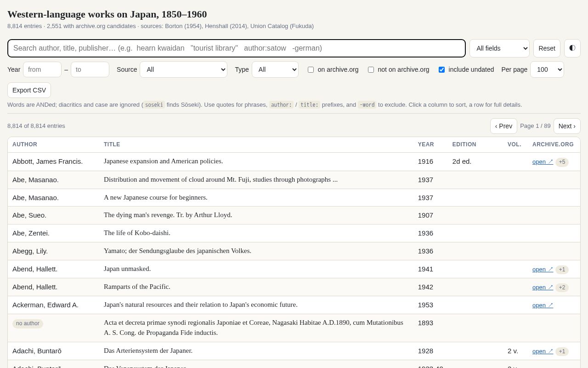This screenshot has width=588, height=368.
Task: Uncheck the 'include undated' checkbox
Action: pos(441,69)
